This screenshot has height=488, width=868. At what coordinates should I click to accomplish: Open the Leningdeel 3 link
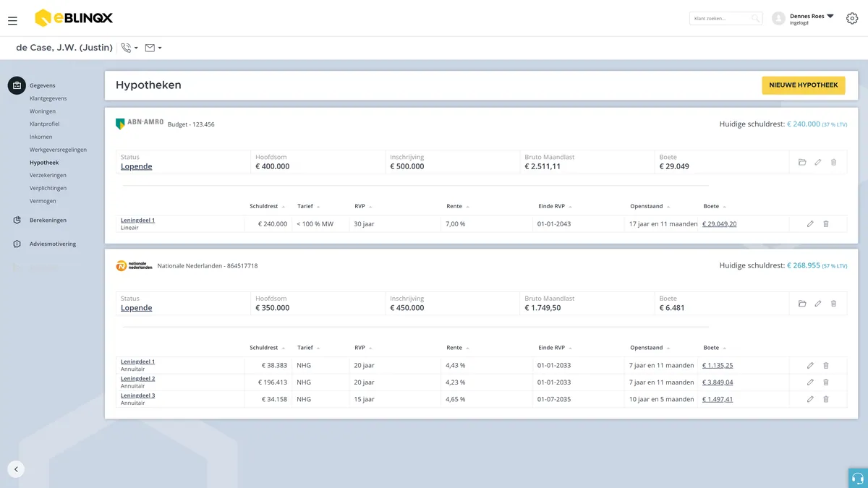[x=137, y=396]
